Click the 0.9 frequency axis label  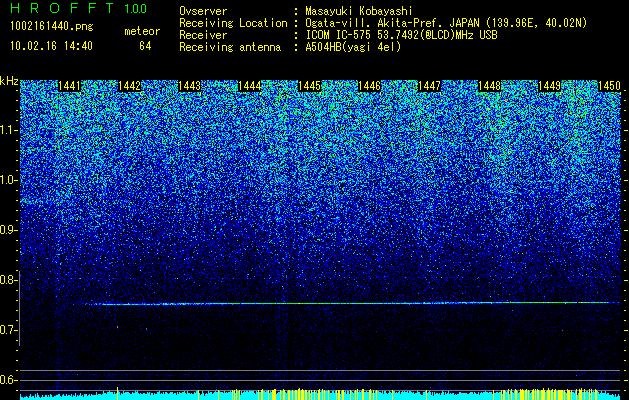[7, 230]
